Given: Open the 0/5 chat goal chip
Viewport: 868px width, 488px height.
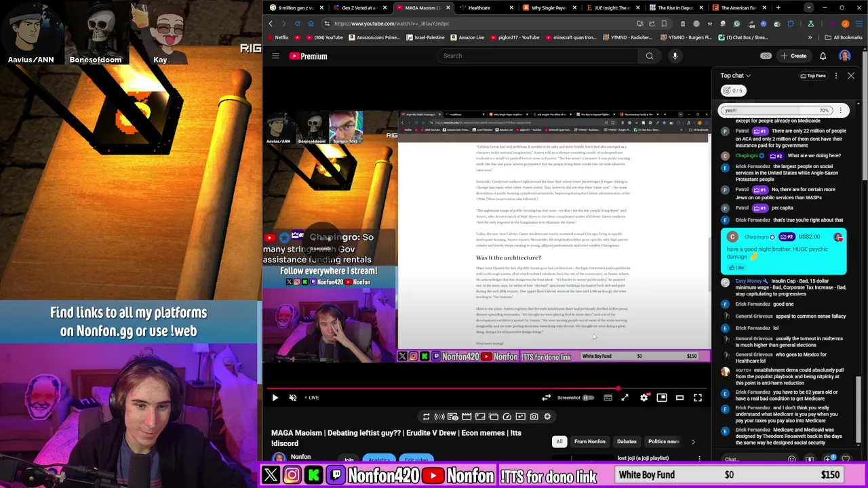Looking at the screenshot, I should 733,90.
